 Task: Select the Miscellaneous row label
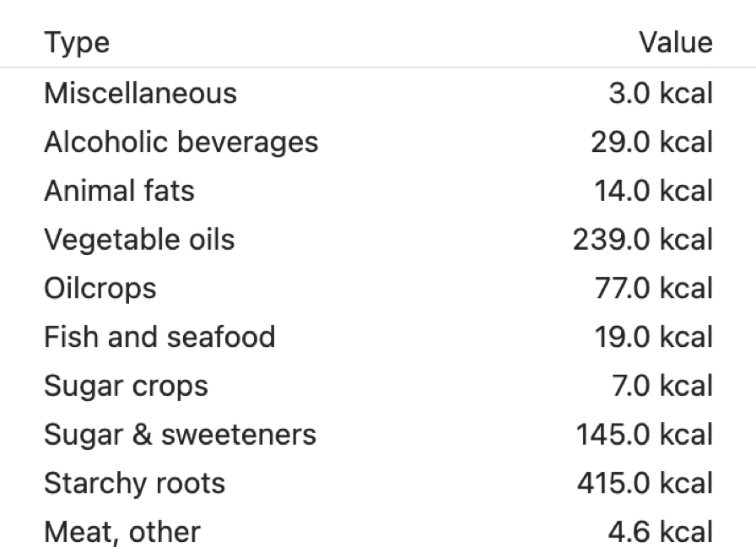pyautogui.click(x=140, y=93)
